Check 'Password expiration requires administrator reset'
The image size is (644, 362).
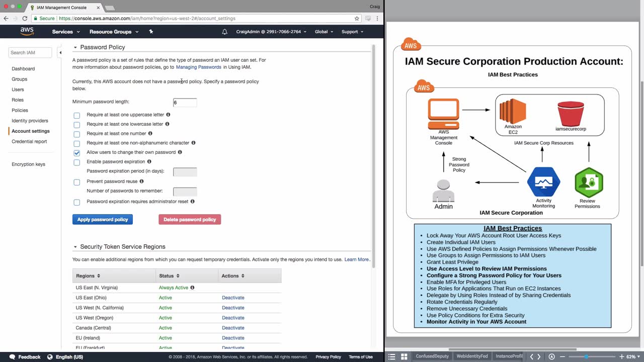click(x=76, y=202)
